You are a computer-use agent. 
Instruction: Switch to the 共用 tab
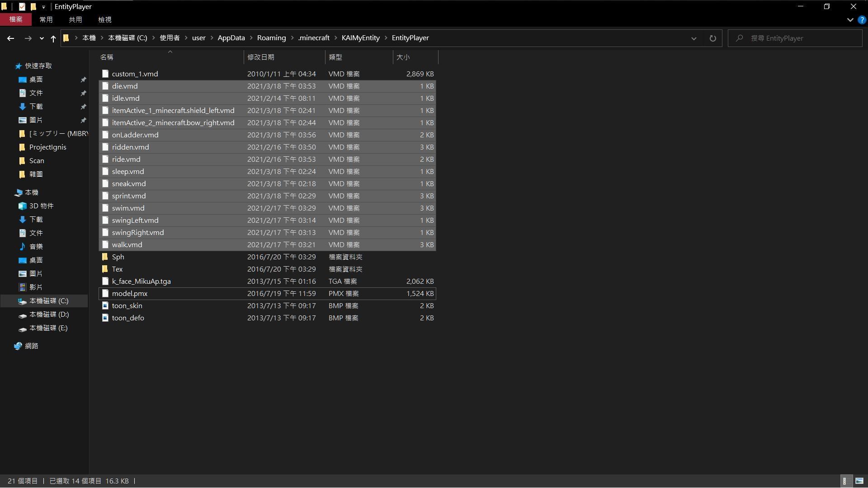click(x=75, y=19)
